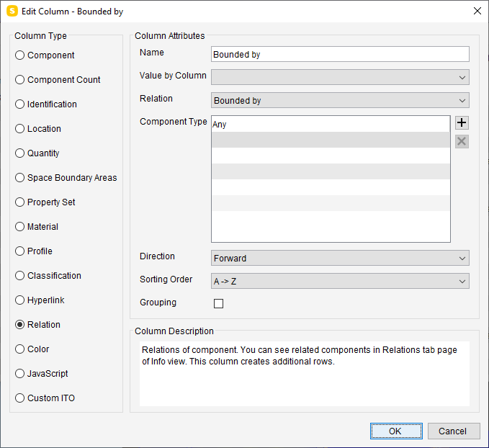Remove component type with X icon

click(x=462, y=141)
